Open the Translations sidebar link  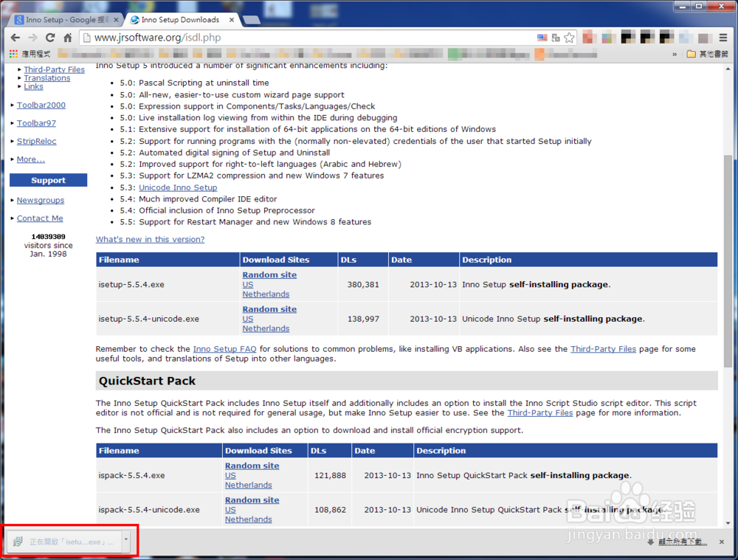[47, 77]
